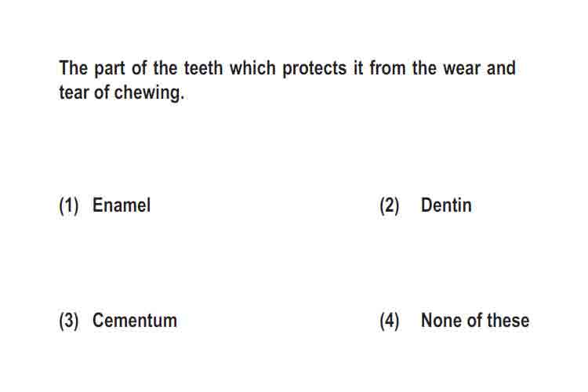Click the (4) option number

coord(390,321)
